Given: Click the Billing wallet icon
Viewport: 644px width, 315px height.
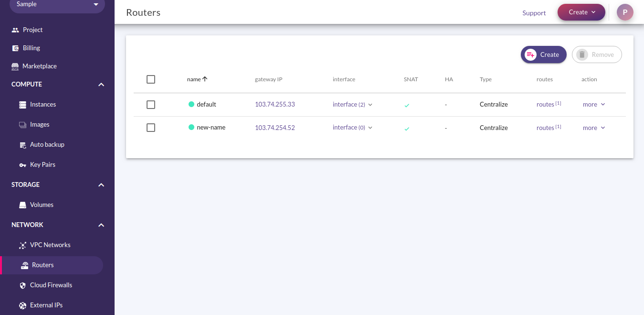Looking at the screenshot, I should pyautogui.click(x=15, y=48).
